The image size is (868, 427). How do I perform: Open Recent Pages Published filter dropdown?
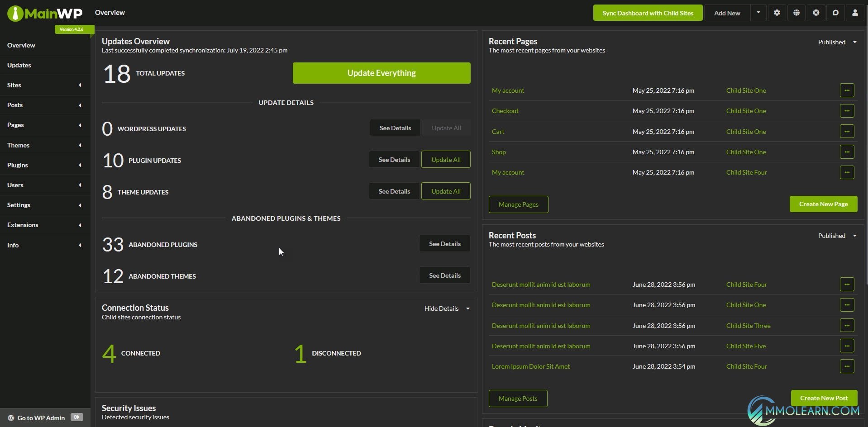(x=837, y=42)
